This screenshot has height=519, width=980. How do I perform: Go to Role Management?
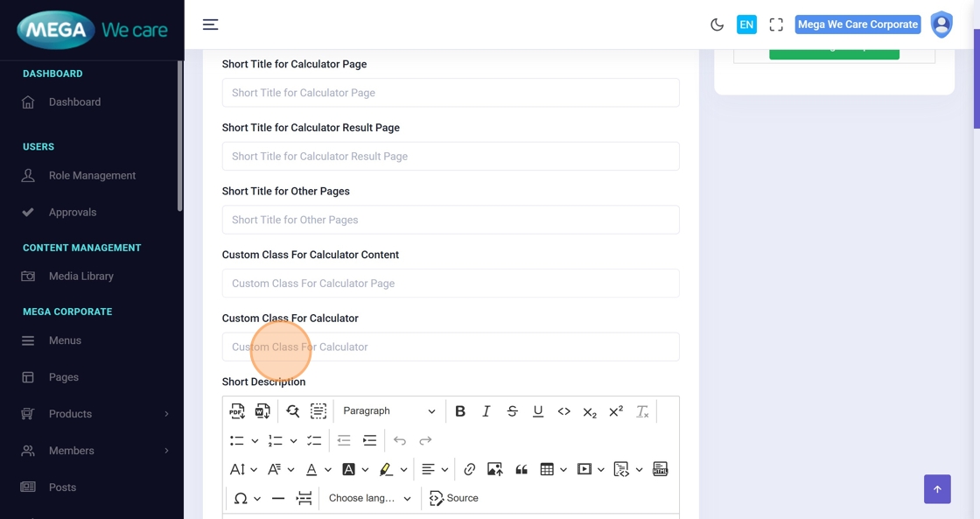coord(92,176)
